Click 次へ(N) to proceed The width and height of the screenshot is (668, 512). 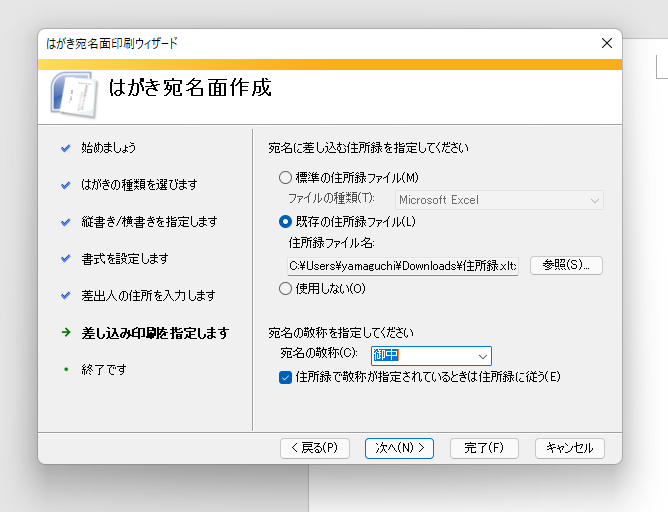tap(399, 448)
